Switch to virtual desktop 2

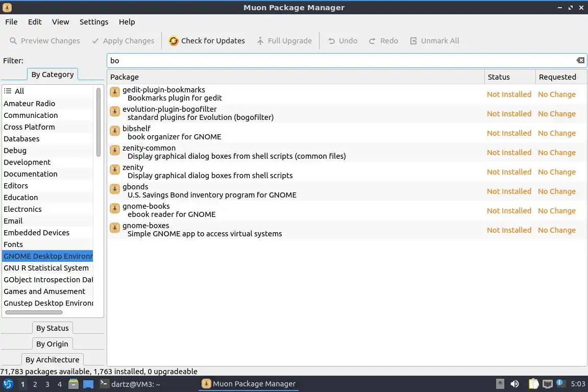click(x=35, y=384)
